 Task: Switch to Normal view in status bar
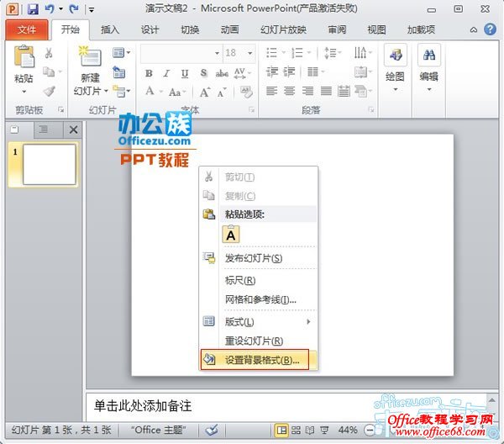[282, 430]
